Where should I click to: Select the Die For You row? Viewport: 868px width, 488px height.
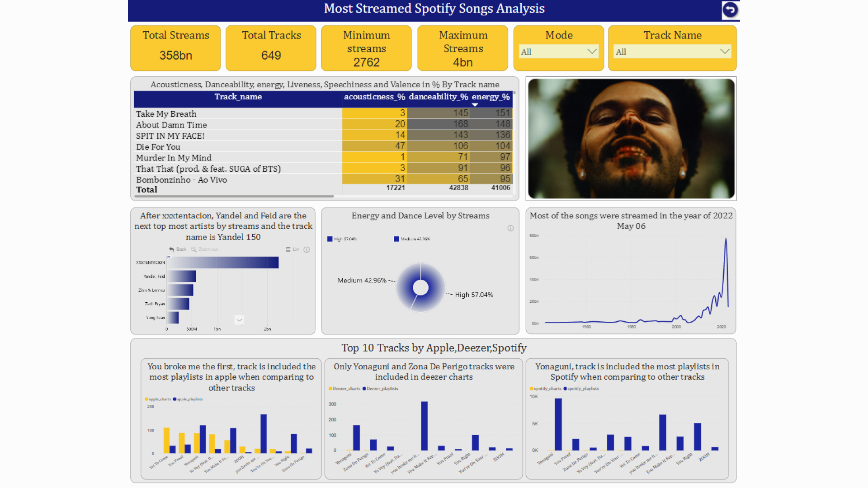coord(323,146)
